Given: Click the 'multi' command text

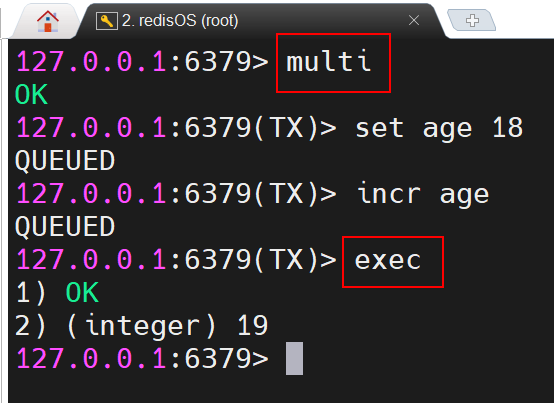Looking at the screenshot, I should tap(329, 61).
